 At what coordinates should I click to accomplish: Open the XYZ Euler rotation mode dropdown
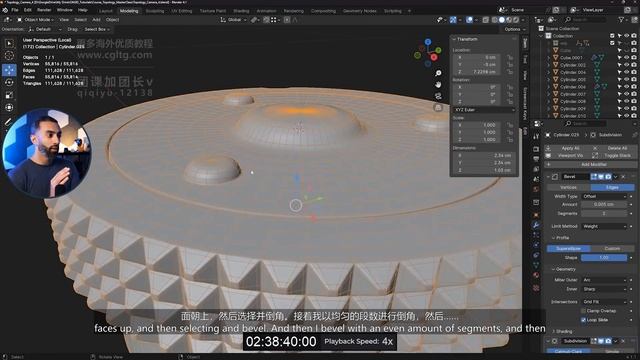pos(484,110)
